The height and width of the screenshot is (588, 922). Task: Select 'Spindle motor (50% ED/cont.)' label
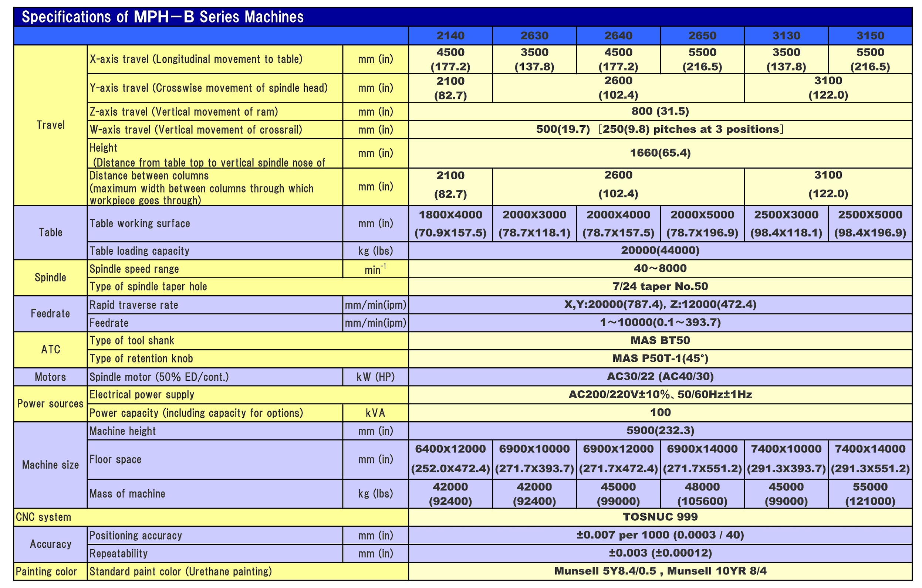(x=159, y=377)
